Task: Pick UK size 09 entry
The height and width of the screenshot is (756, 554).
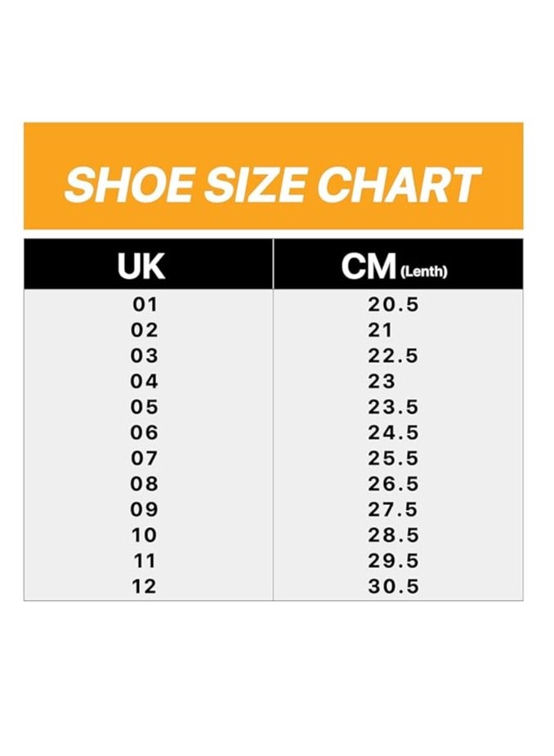Action: click(x=145, y=510)
